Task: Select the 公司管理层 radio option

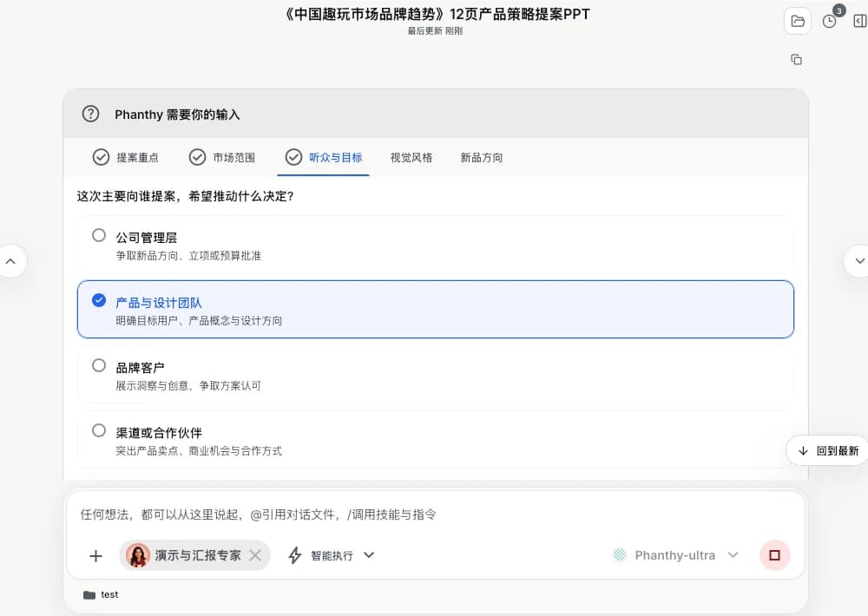Action: pos(99,235)
